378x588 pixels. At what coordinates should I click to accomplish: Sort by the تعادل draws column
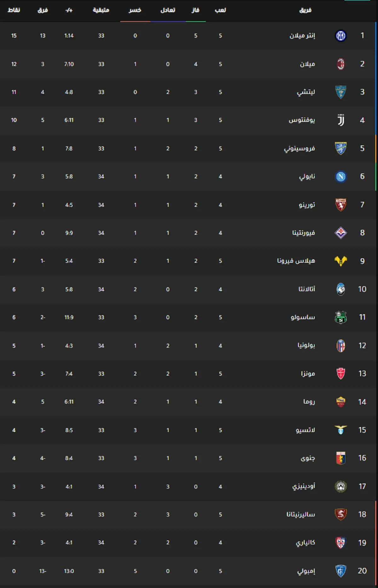coord(168,10)
